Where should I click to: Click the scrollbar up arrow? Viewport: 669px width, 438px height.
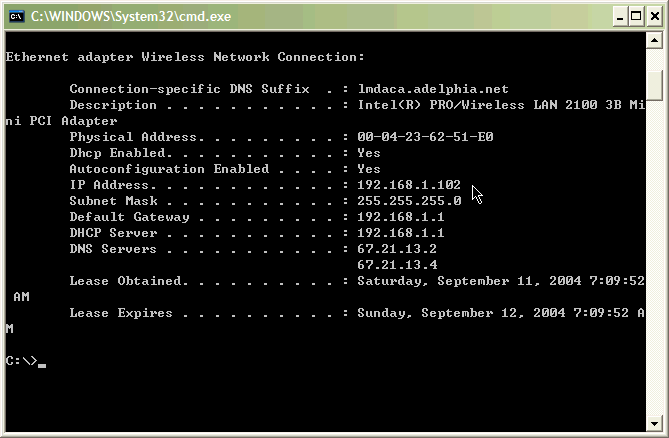[654, 41]
